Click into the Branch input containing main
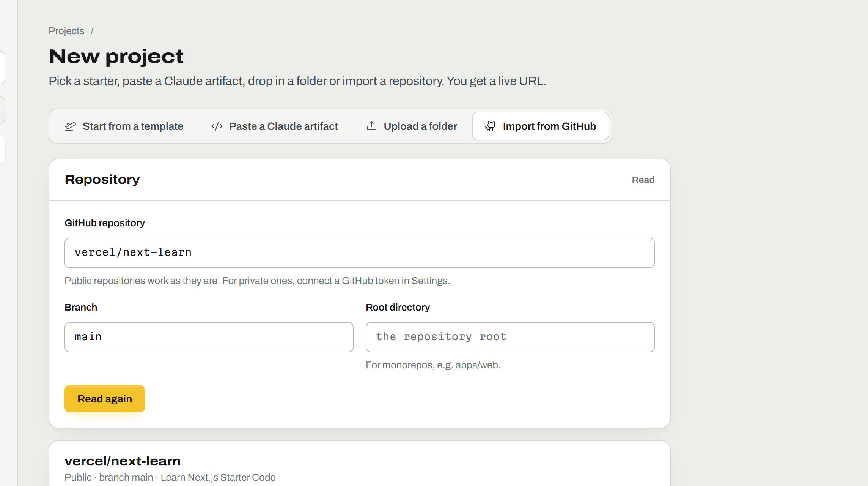Image resolution: width=868 pixels, height=486 pixels. tap(209, 337)
